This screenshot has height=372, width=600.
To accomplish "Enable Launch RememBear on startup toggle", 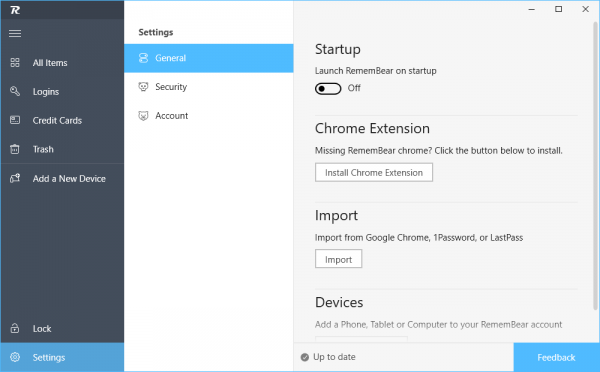I will 328,88.
